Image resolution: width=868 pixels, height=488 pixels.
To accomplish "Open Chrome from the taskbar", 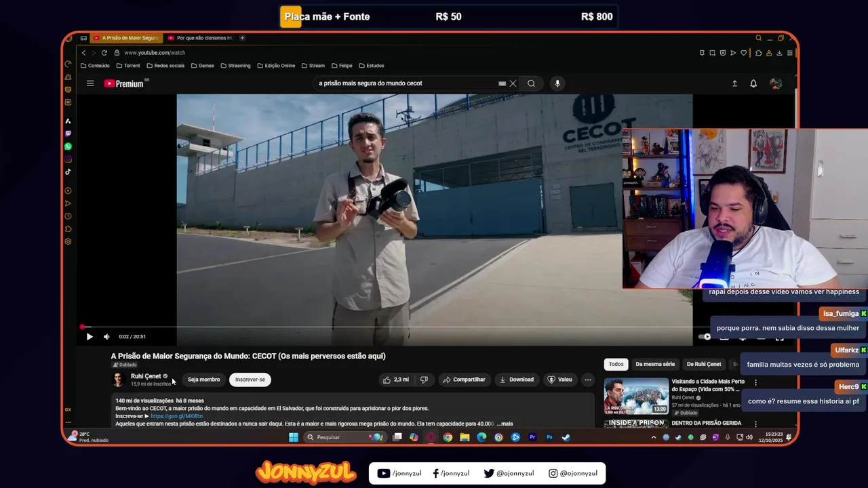I will (x=448, y=437).
